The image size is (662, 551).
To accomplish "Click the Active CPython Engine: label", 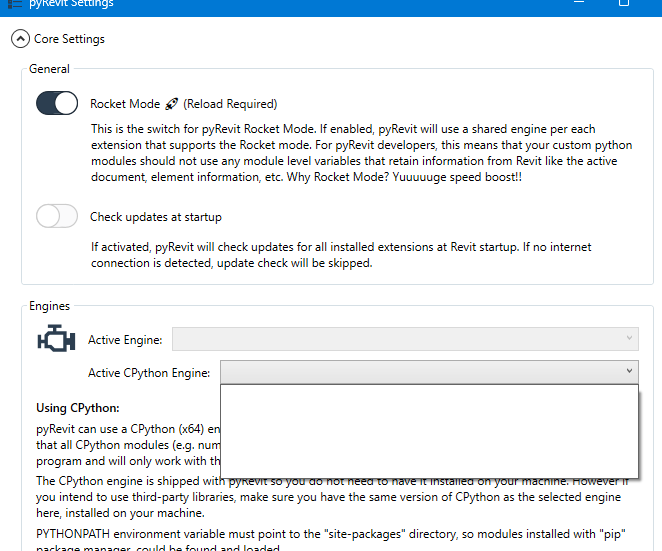I will tap(149, 373).
